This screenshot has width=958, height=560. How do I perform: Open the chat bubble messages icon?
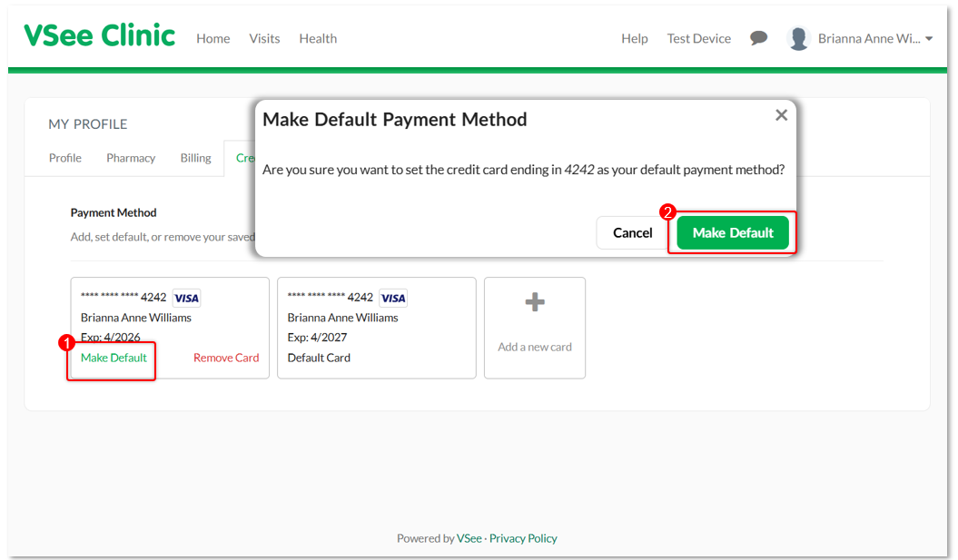758,38
